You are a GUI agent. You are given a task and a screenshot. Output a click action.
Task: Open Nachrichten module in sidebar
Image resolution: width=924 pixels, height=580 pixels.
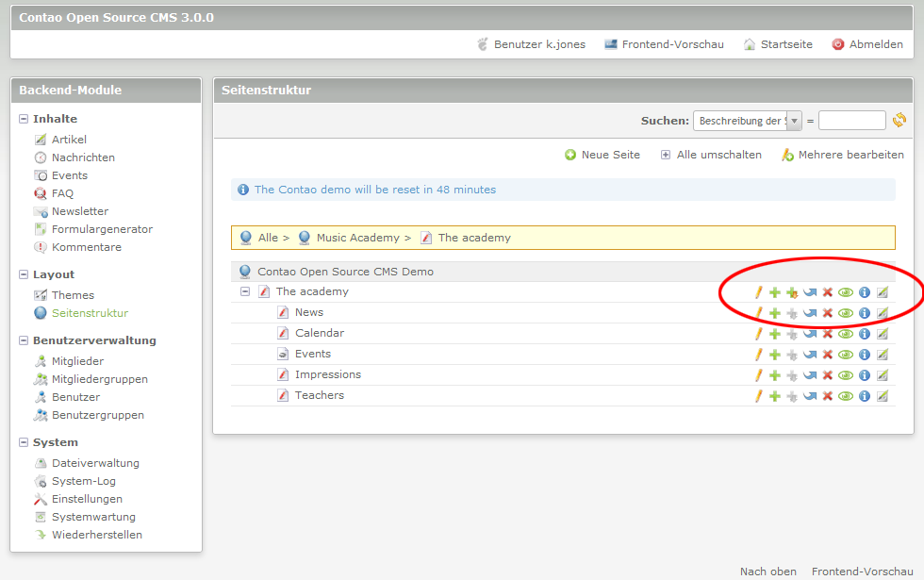point(83,157)
